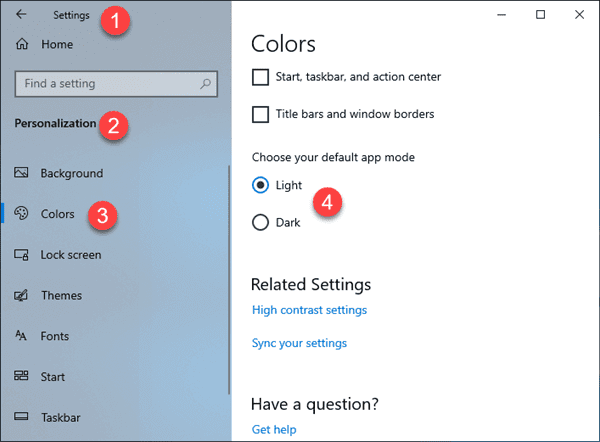Click the Fonts icon in sidebar
The image size is (600, 442).
pyautogui.click(x=22, y=336)
